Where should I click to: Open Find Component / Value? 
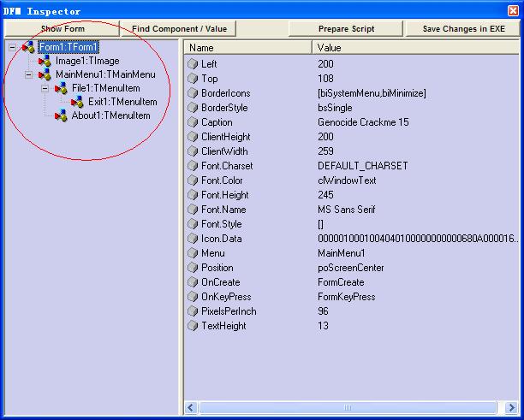pos(179,29)
